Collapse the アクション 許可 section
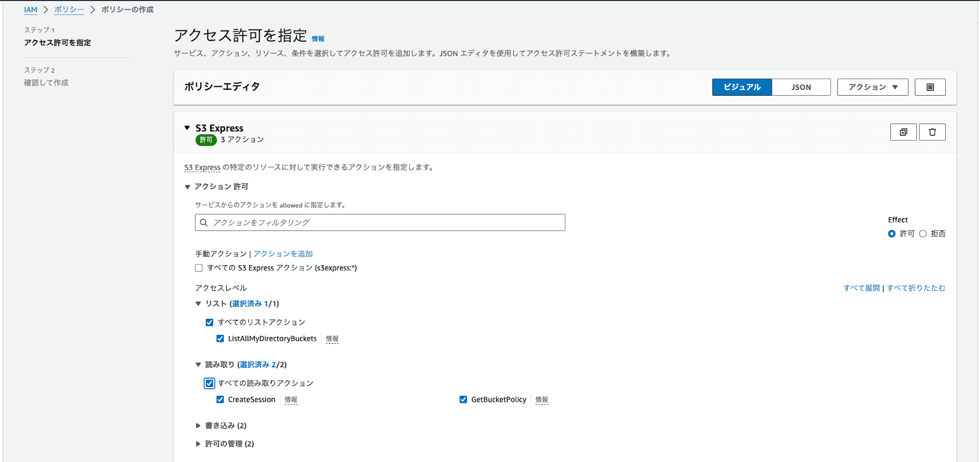The width and height of the screenshot is (980, 462). click(187, 187)
